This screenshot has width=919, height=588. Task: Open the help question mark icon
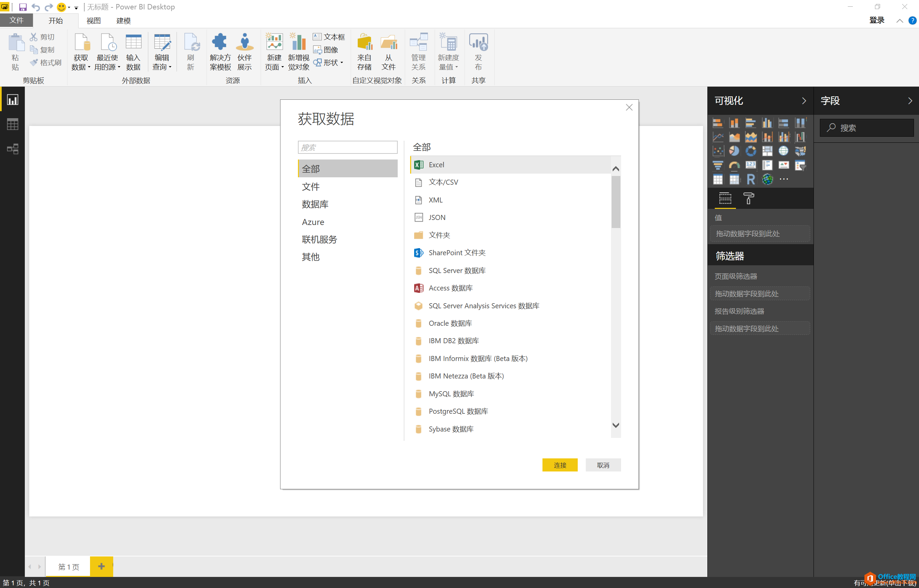point(912,20)
